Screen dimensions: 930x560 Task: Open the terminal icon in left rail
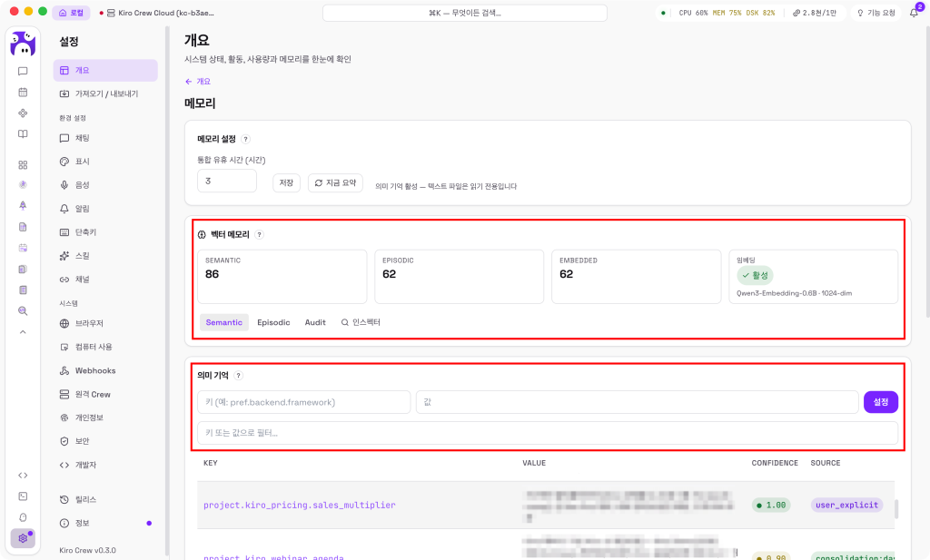tap(23, 496)
